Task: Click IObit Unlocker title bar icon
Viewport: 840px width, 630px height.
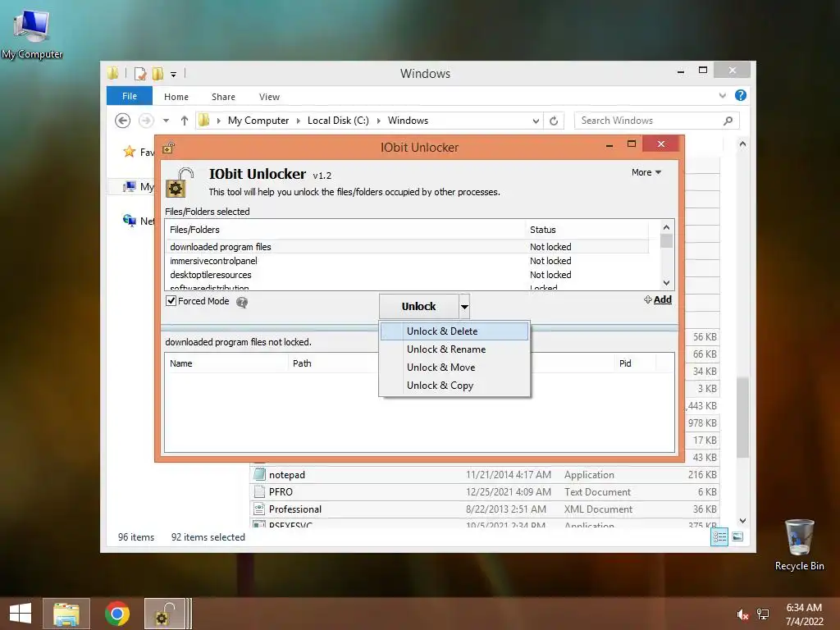Action: (x=168, y=148)
